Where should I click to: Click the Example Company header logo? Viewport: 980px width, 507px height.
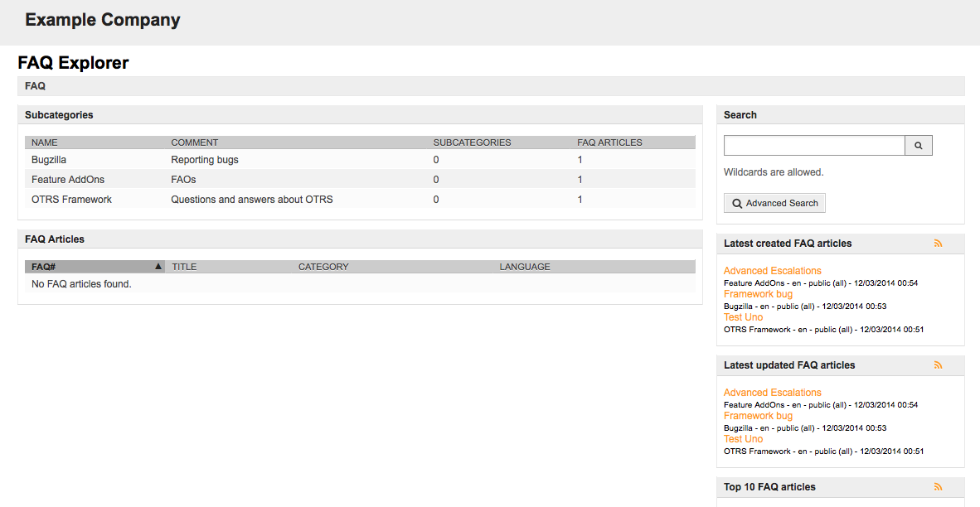(x=102, y=19)
